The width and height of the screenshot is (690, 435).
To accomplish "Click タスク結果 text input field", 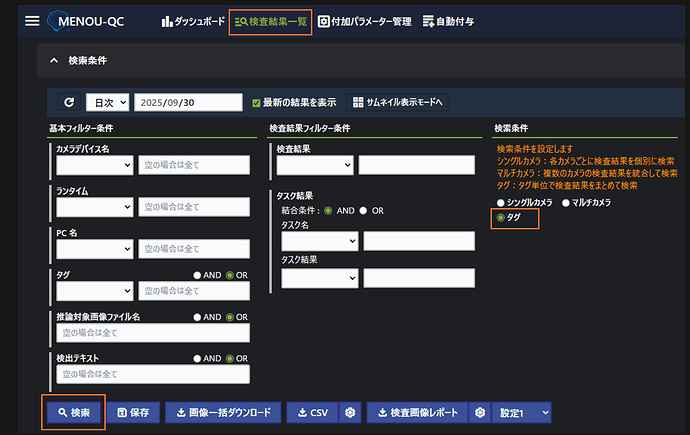I will [x=419, y=278].
